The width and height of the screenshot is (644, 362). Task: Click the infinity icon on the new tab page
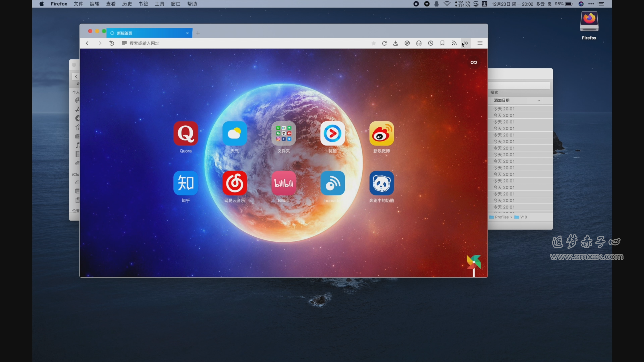474,62
